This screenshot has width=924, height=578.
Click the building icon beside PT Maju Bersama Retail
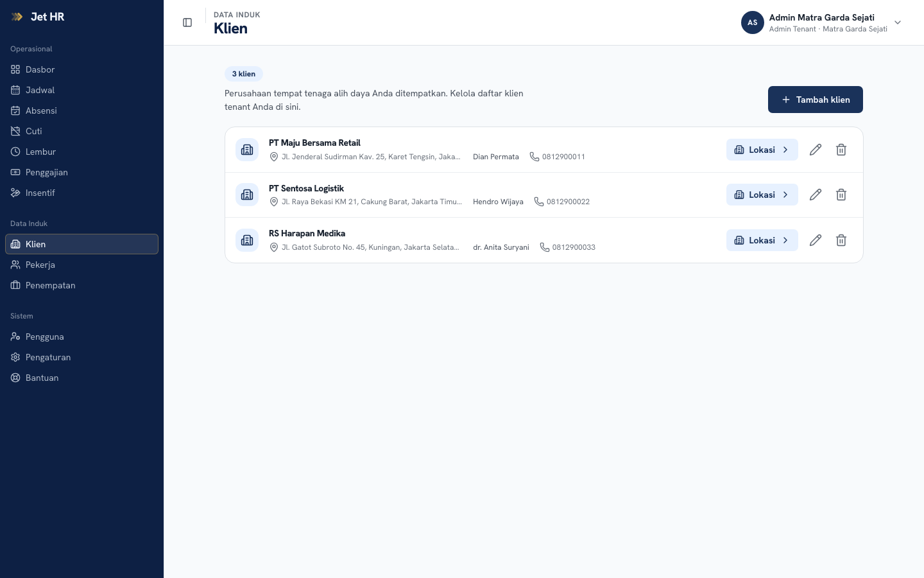247,150
